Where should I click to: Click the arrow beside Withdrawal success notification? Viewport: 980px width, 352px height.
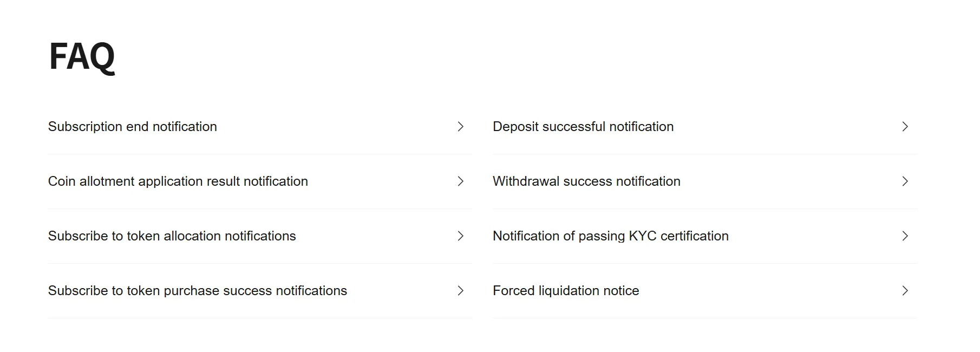pos(905,181)
